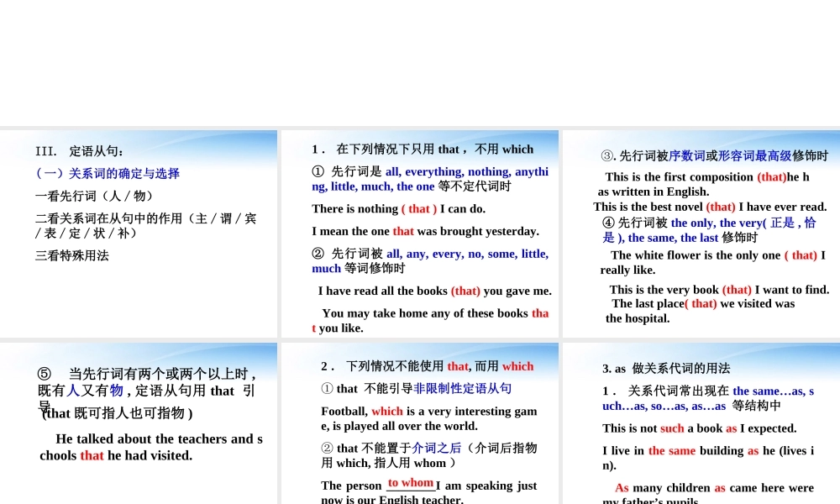
Task: Click the line '一看先行词（人 / 物）'
Action: coord(94,196)
